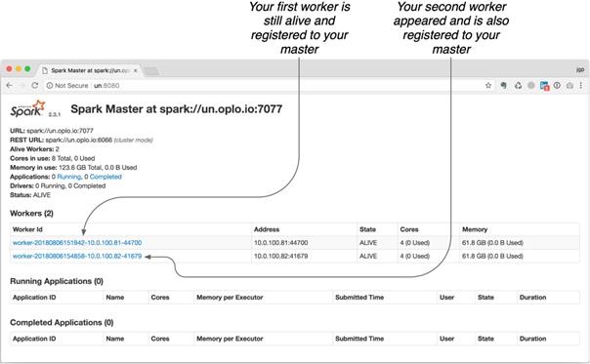590x364 pixels.
Task: Open the Chrome three-dot menu
Action: [x=581, y=86]
